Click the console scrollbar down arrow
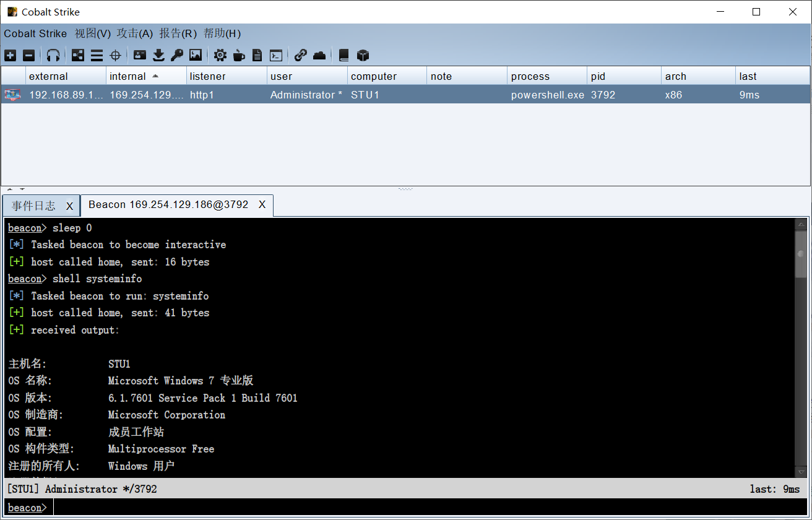The image size is (812, 520). (x=801, y=471)
